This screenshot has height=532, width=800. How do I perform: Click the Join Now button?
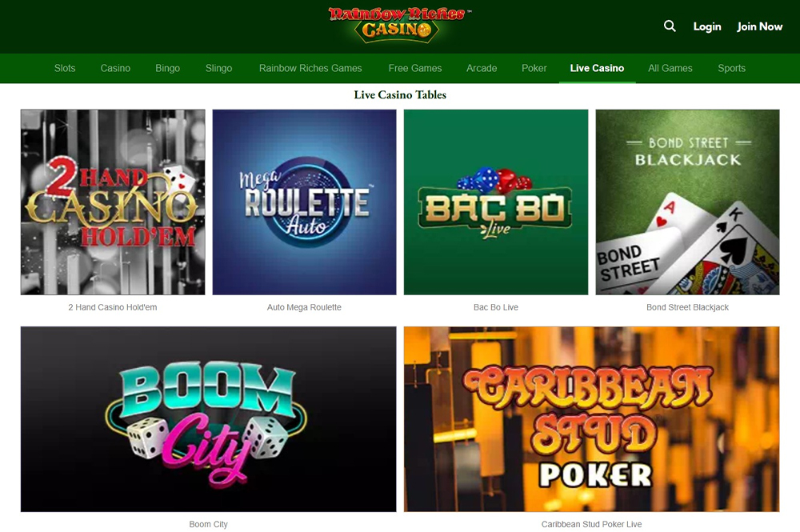click(x=759, y=26)
